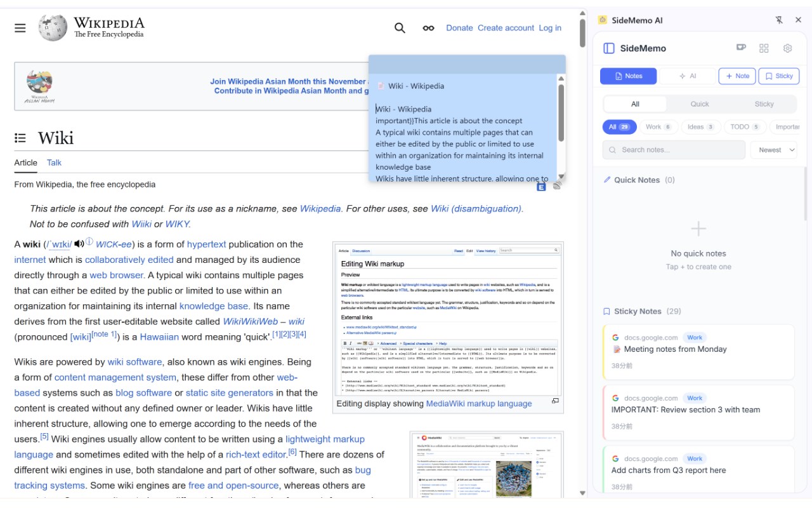Open the Editing Wiki markup screenshot thumbnail

click(448, 320)
